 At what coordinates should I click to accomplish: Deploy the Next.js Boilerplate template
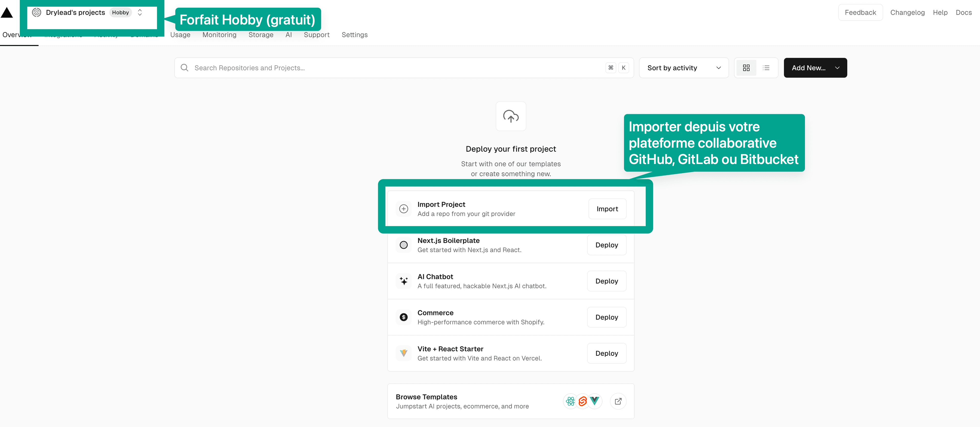pos(607,245)
